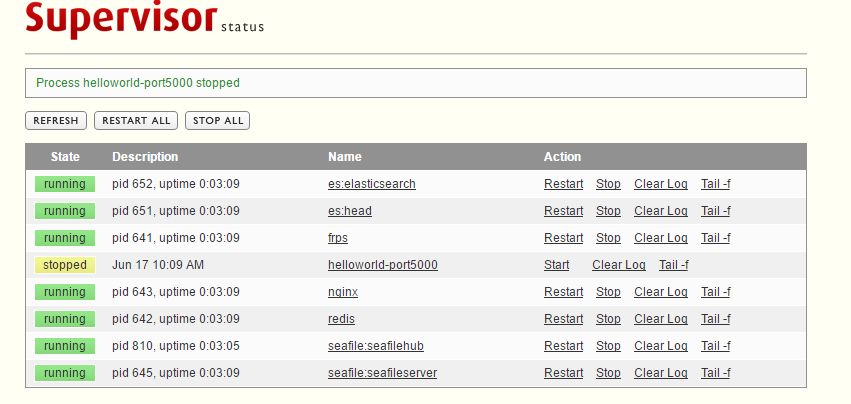Click the RESTART ALL button
Viewport: 851px width, 404px height.
[136, 121]
